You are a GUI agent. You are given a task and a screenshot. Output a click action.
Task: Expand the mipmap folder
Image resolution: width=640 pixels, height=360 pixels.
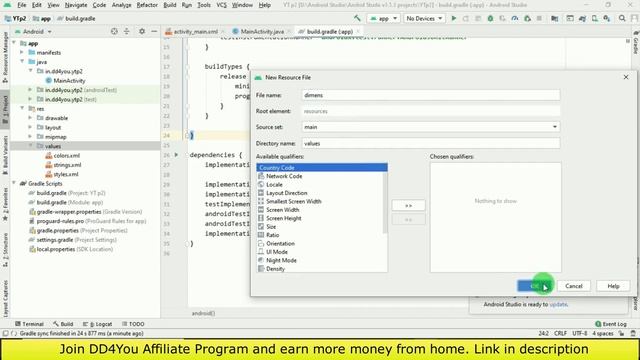click(x=30, y=136)
